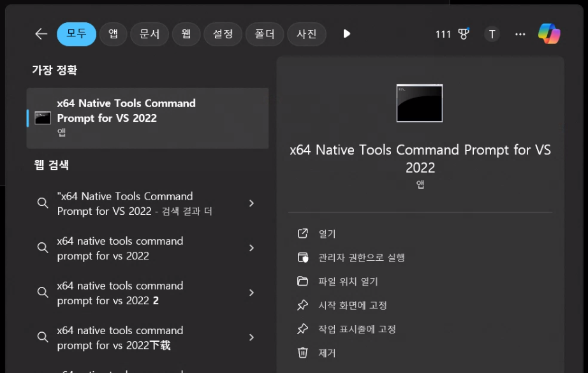Click pin icon next to 시작 화면에 고정

click(303, 305)
